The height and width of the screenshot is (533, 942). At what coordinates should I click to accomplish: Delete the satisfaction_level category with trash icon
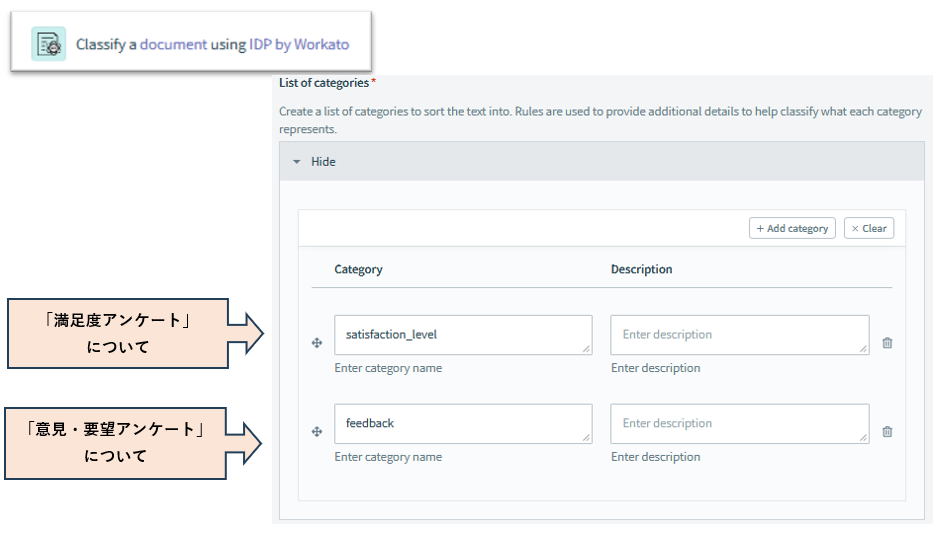[x=887, y=343]
